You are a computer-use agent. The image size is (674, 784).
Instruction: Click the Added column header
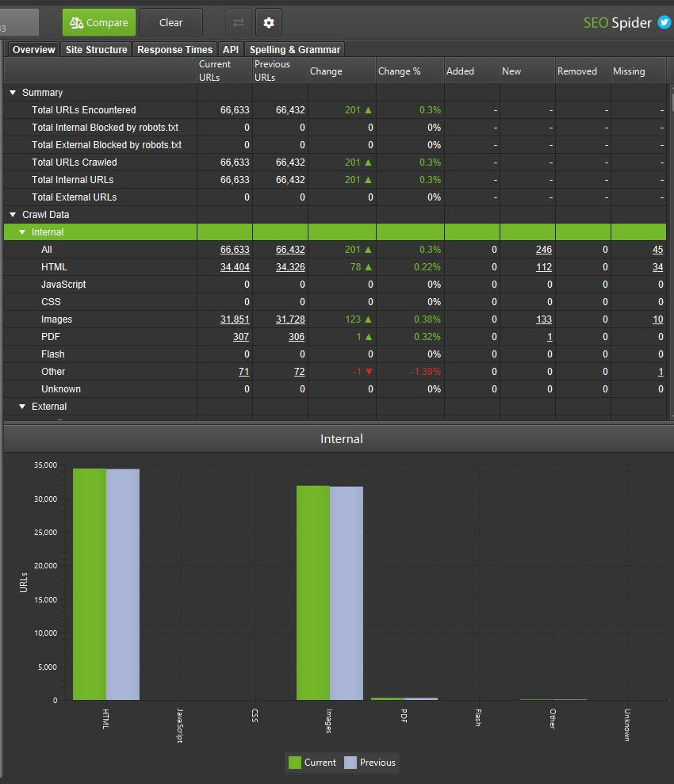tap(472, 71)
